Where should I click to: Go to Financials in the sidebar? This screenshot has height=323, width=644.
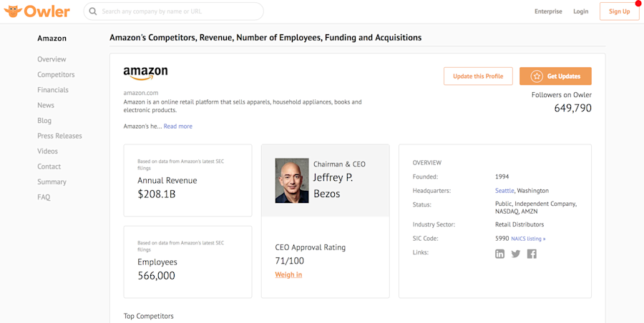[x=53, y=90]
